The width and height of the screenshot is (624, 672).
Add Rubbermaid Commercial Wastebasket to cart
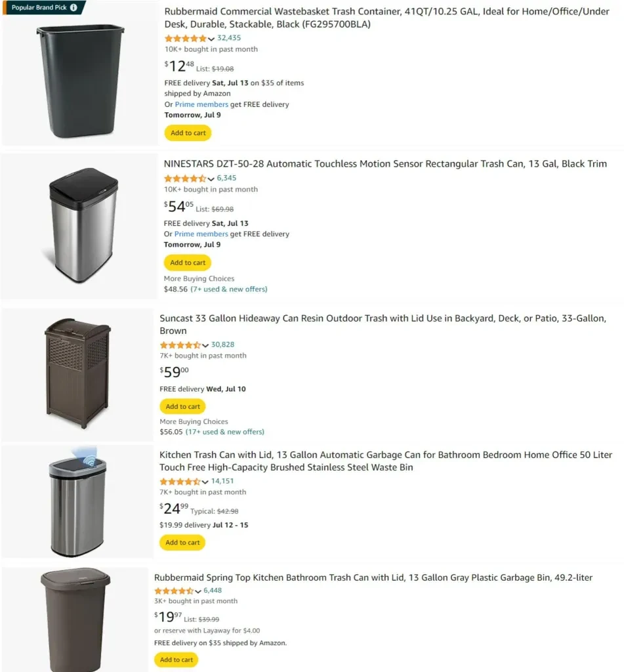pos(188,133)
